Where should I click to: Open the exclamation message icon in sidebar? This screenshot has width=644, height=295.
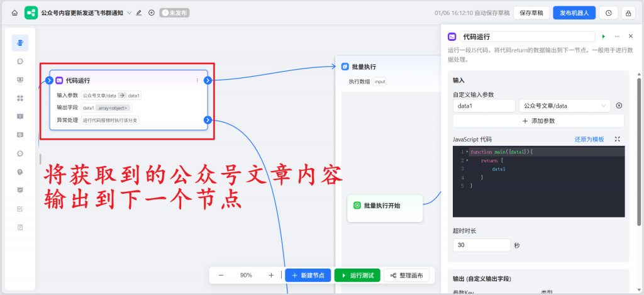pos(20,117)
